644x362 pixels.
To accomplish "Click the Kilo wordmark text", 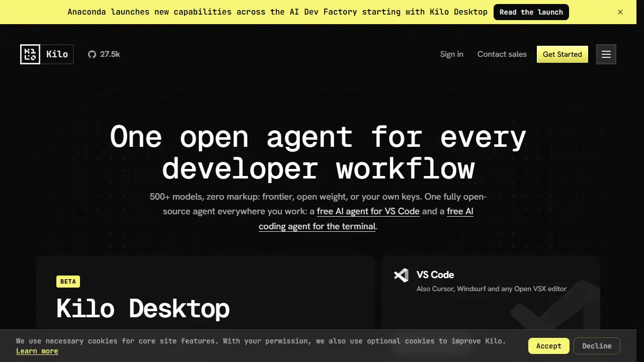I will 57,54.
